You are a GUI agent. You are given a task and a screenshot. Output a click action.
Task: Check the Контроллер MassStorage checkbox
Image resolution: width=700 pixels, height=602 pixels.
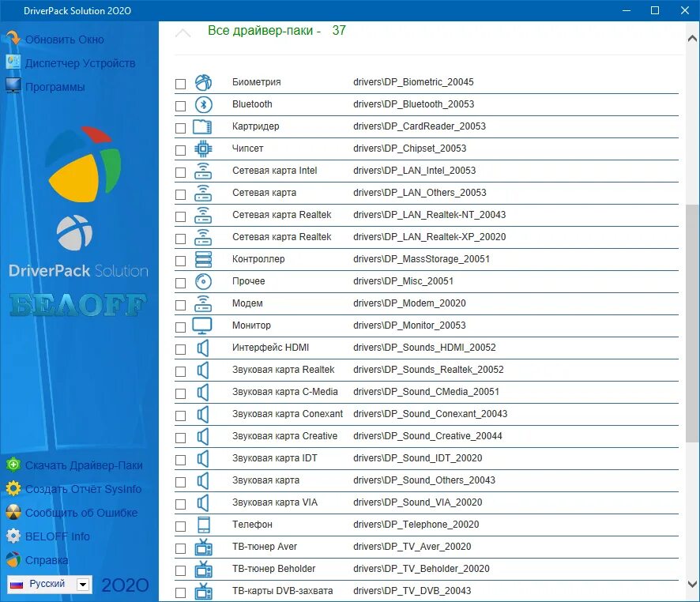point(180,261)
